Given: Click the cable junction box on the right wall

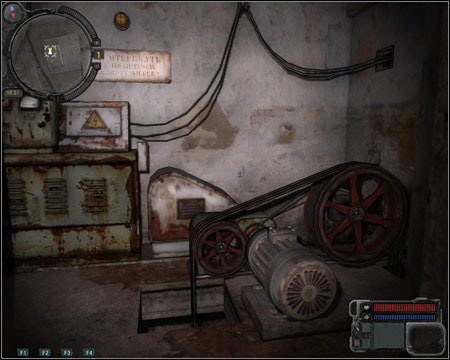Looking at the screenshot, I should 385,59.
